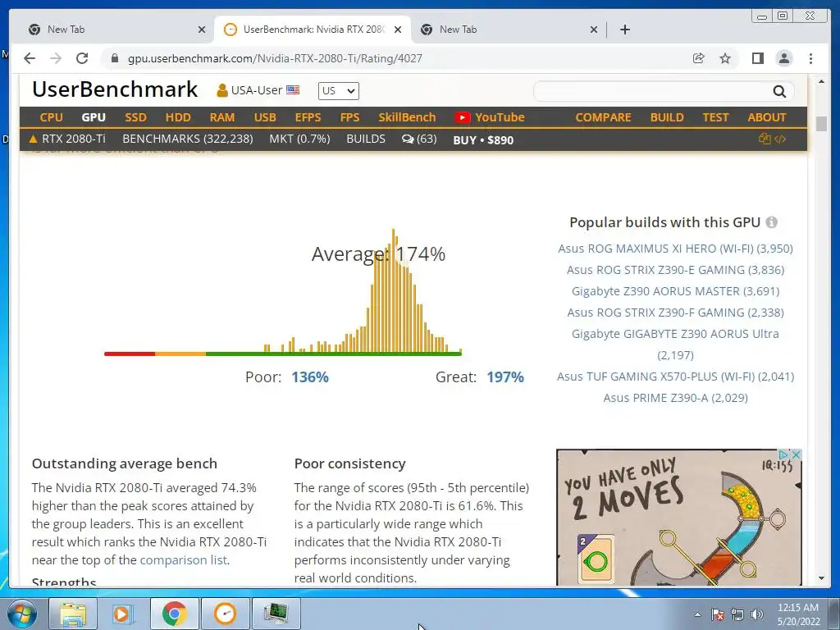Screen dimensions: 840x630
Task: Open BUILDS sub-nav link
Action: click(366, 139)
